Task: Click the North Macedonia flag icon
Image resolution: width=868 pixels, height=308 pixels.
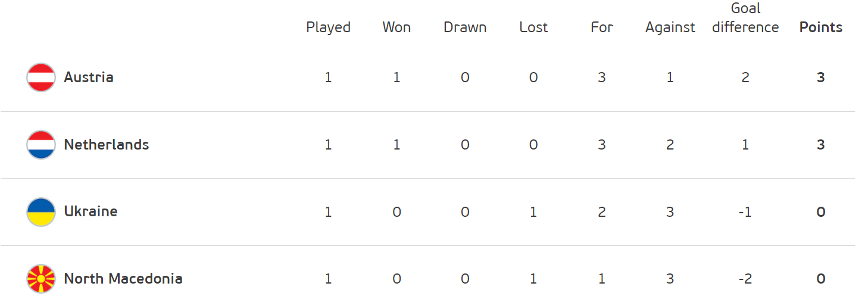Action: tap(41, 279)
